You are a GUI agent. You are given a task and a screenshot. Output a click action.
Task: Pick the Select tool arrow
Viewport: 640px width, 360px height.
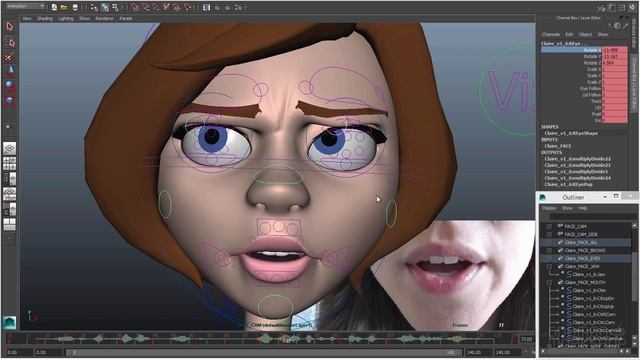[x=10, y=27]
